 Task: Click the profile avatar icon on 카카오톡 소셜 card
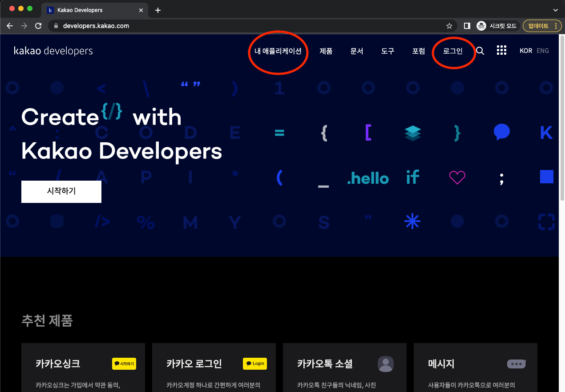(386, 364)
